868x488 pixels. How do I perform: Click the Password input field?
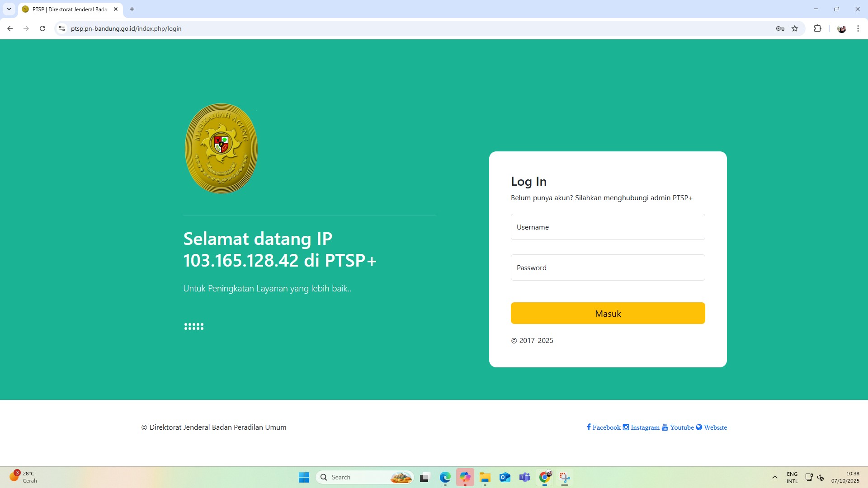(x=608, y=267)
